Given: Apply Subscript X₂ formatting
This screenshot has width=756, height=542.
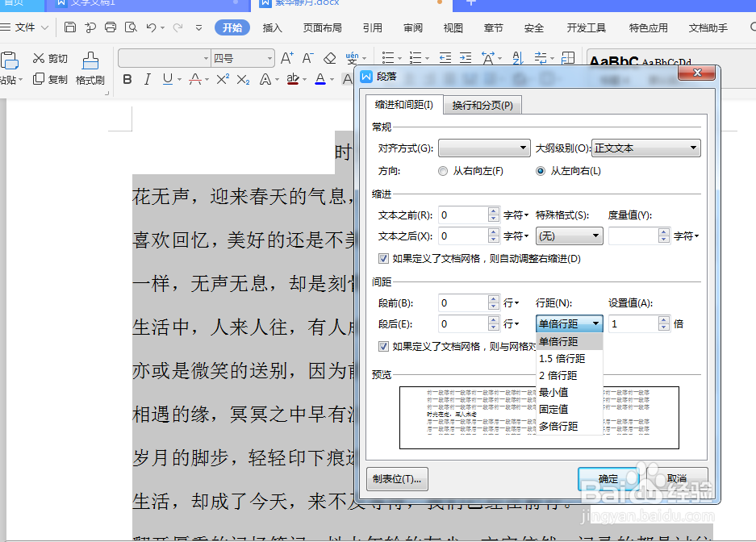Looking at the screenshot, I should pos(243,80).
